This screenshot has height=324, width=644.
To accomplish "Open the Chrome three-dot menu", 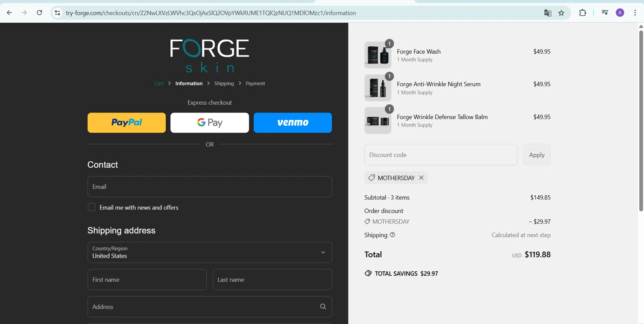I will tap(635, 13).
